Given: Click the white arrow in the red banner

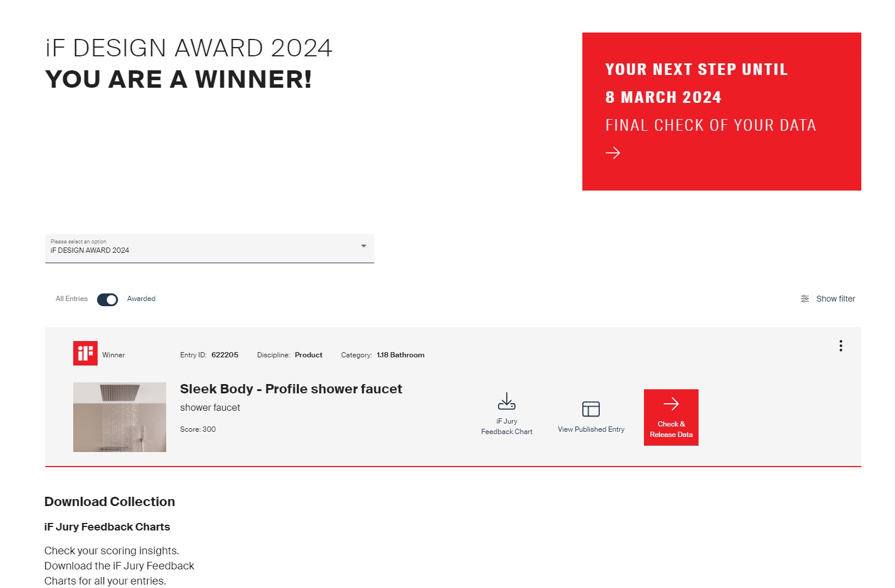Looking at the screenshot, I should [613, 153].
